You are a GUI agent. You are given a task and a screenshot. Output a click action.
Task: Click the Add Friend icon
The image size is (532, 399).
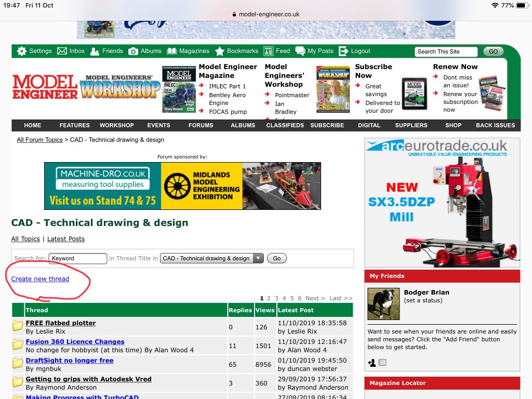pos(371,363)
